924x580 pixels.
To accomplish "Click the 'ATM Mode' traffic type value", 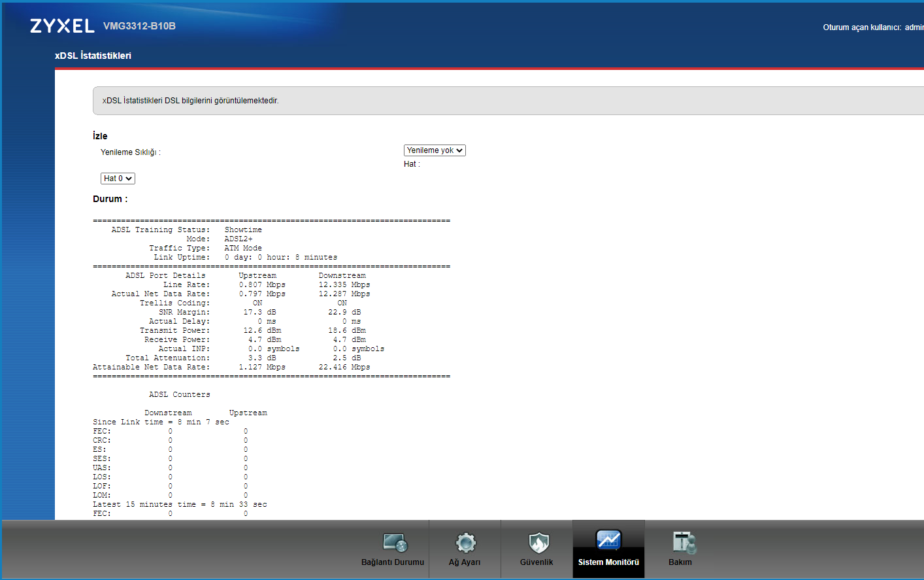I will (x=243, y=248).
